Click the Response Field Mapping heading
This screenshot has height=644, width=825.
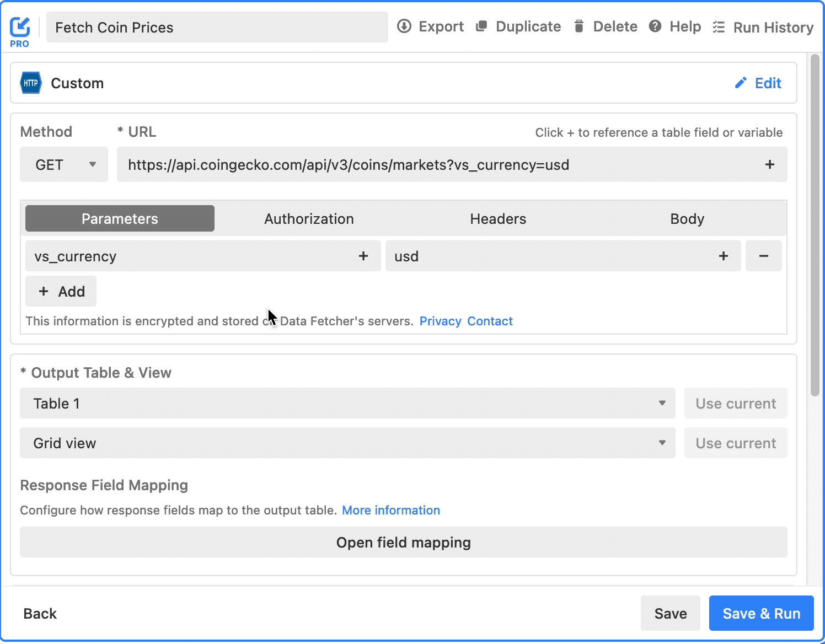[104, 485]
